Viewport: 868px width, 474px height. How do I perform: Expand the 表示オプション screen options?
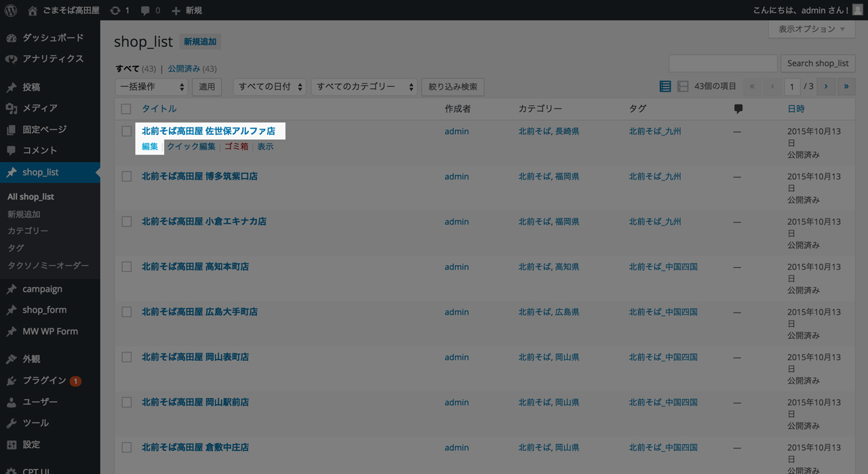(811, 29)
